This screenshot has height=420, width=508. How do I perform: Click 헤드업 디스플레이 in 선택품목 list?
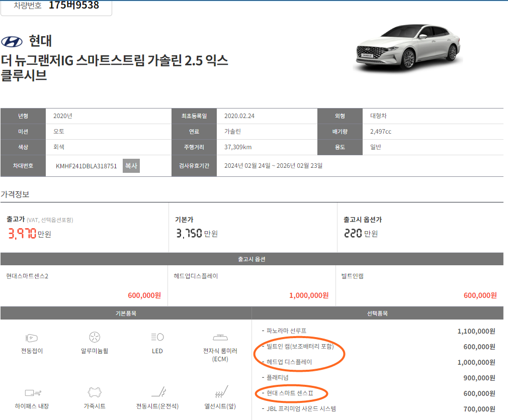289,362
